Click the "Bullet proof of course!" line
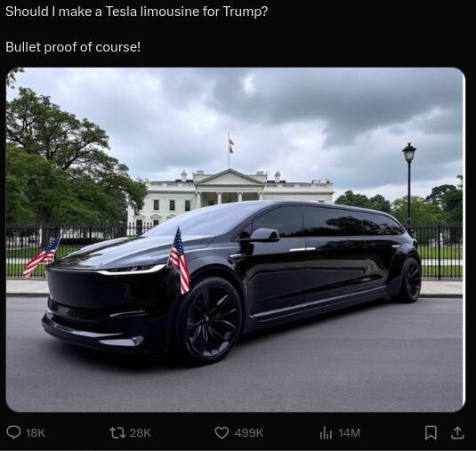Screen dimensions: 476x451 (x=73, y=47)
